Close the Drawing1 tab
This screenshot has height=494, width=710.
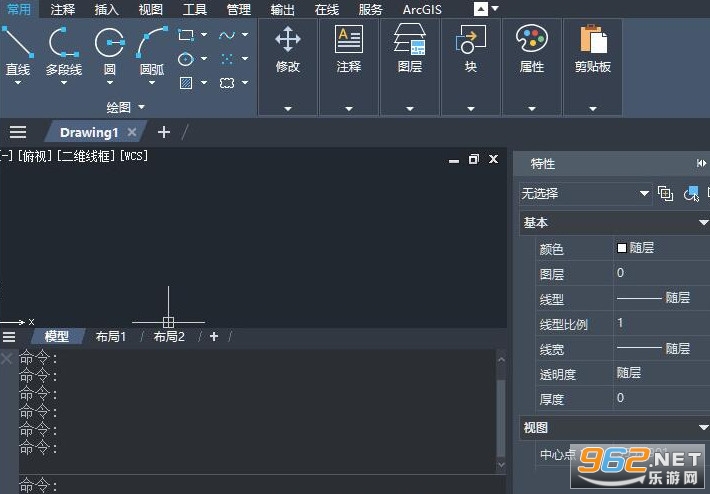(x=132, y=132)
